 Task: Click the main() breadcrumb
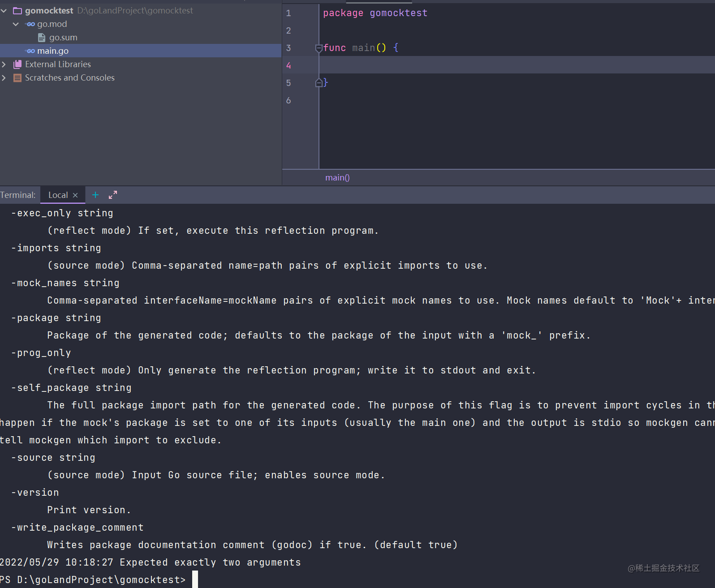(x=337, y=178)
